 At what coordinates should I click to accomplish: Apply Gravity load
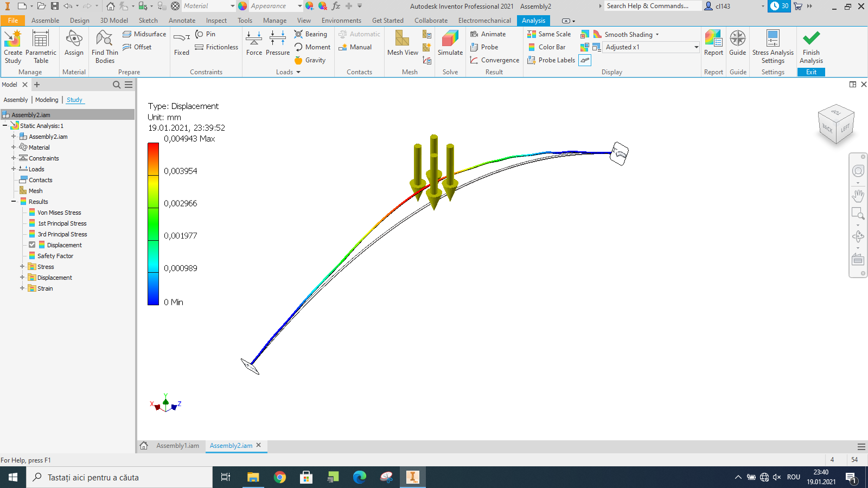coord(310,60)
